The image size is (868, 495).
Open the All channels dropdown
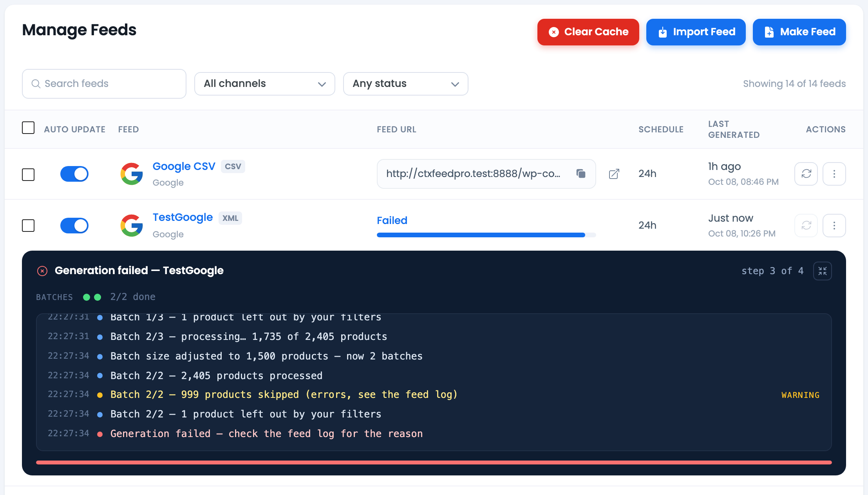point(265,84)
